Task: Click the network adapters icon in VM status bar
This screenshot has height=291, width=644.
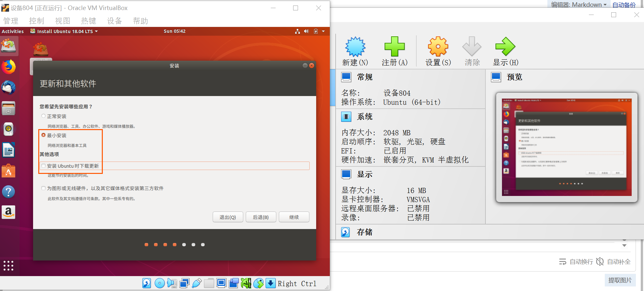Action: click(x=184, y=283)
